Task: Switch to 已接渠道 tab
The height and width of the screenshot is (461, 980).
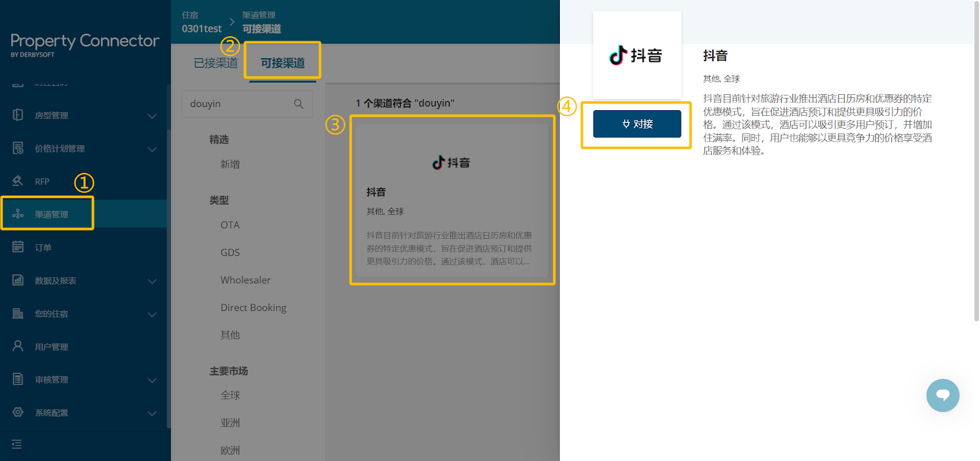Action: tap(216, 63)
